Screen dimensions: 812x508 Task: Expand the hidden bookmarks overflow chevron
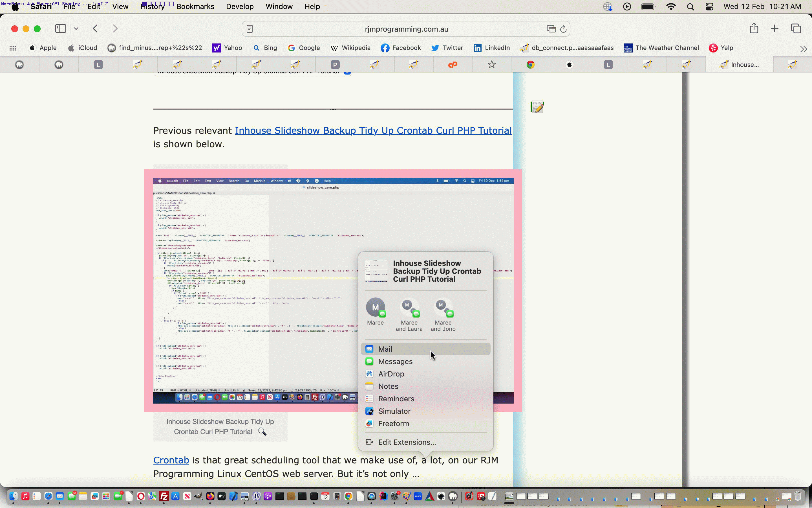pyautogui.click(x=803, y=49)
